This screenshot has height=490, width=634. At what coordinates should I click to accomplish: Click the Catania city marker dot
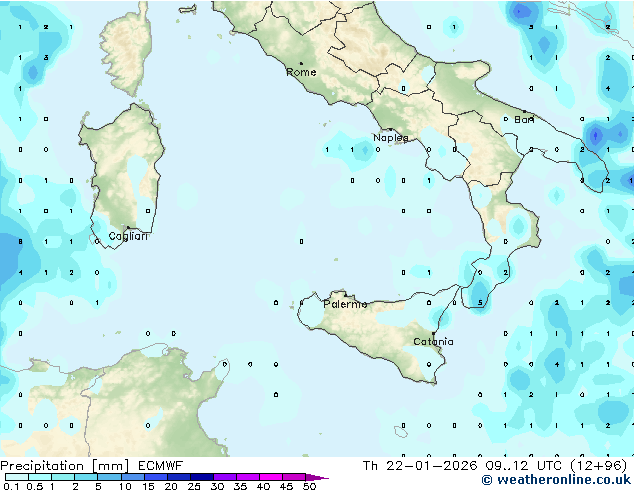(x=433, y=333)
